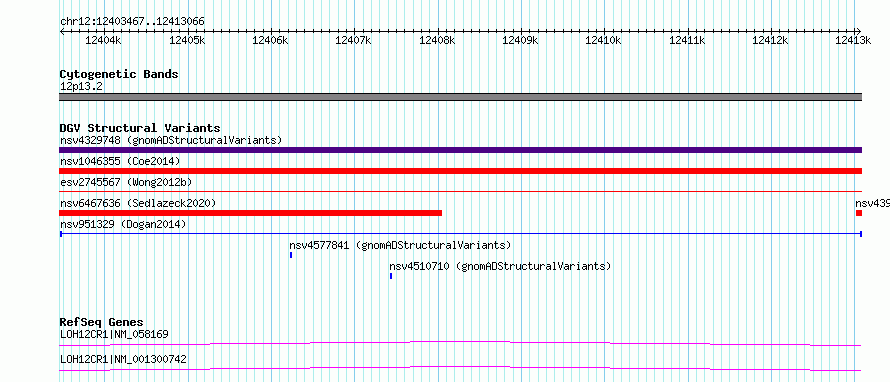Screen dimensions: 890x382
Task: Click the Cytogenetic Bands track title
Action: [119, 74]
